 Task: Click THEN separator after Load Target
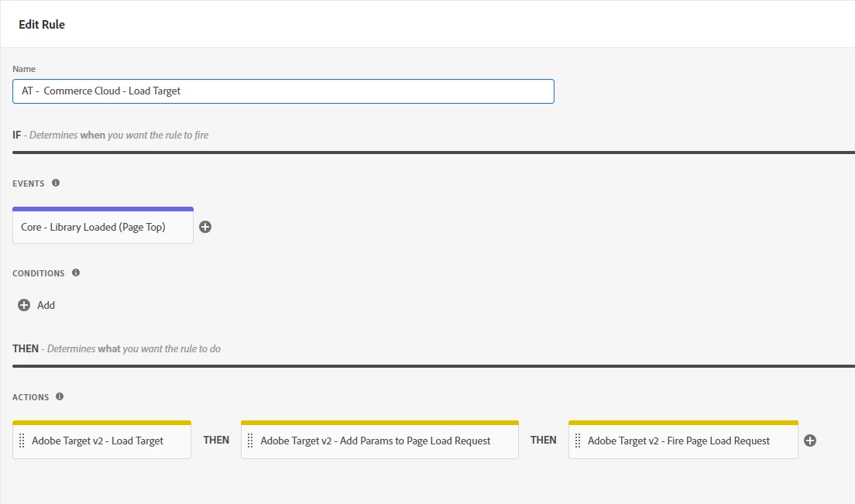tap(216, 440)
